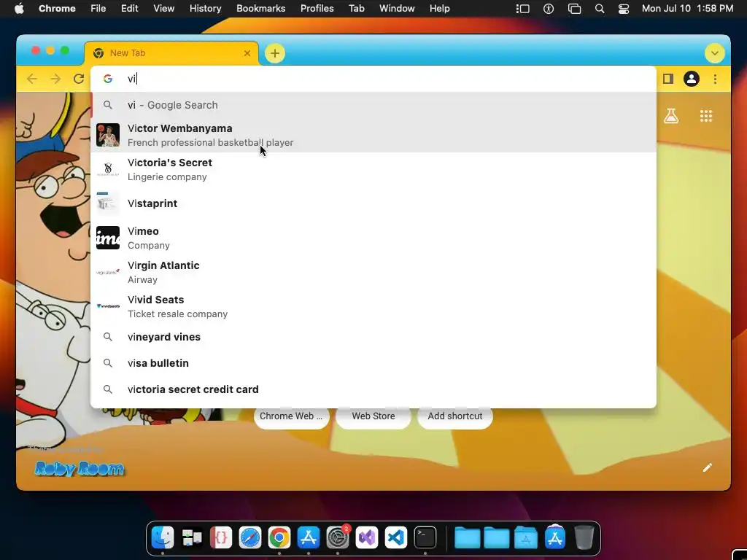
Task: Reload the current page
Action: (x=79, y=79)
